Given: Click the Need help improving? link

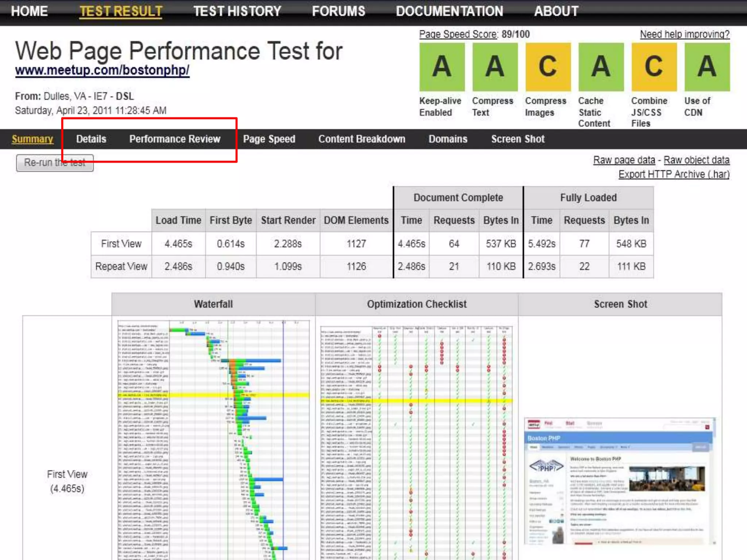Looking at the screenshot, I should (x=685, y=34).
